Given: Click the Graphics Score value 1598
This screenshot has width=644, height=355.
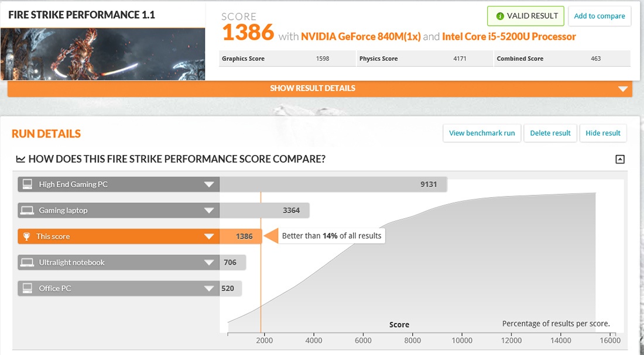Looking at the screenshot, I should (x=323, y=58).
